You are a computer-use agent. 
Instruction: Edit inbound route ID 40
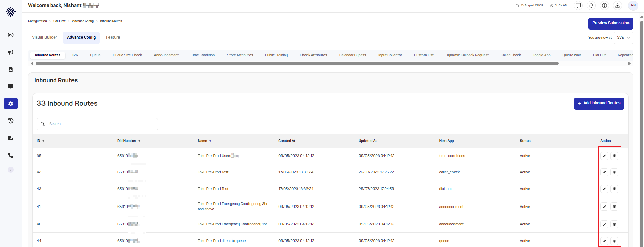pos(604,224)
